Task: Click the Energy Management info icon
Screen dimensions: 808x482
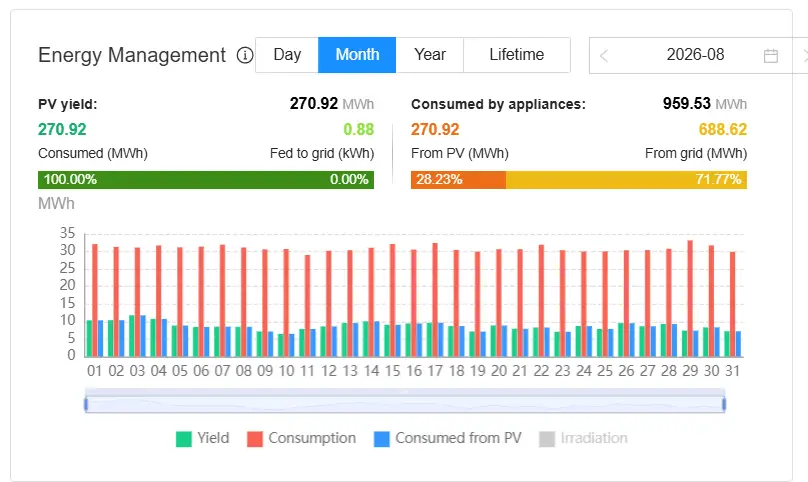Action: pos(245,55)
